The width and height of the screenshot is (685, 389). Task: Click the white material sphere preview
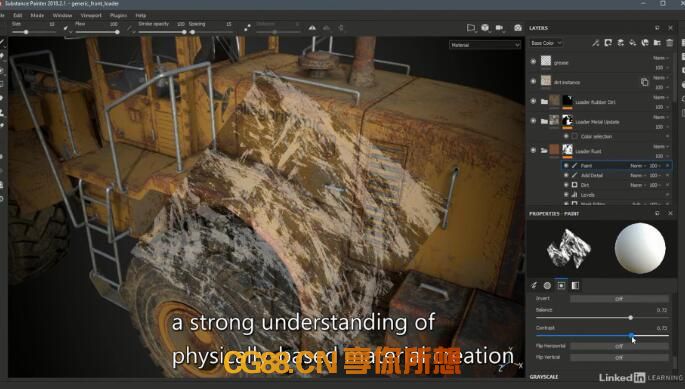640,248
